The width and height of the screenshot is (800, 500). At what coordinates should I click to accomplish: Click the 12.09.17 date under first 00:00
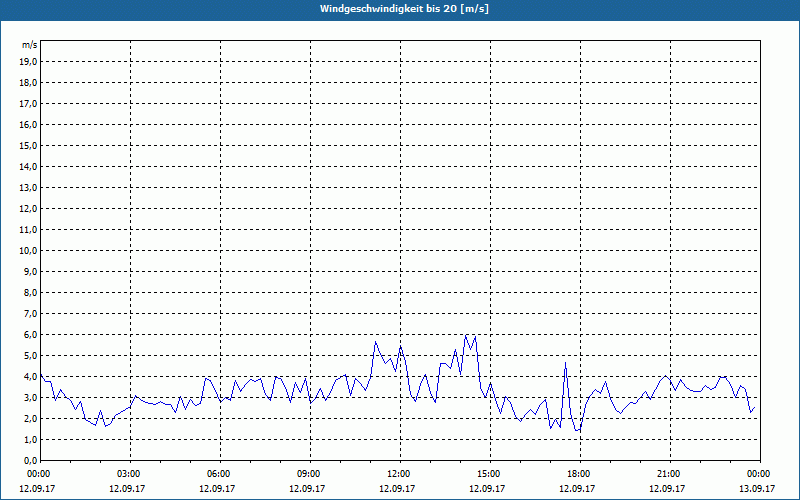(x=37, y=488)
